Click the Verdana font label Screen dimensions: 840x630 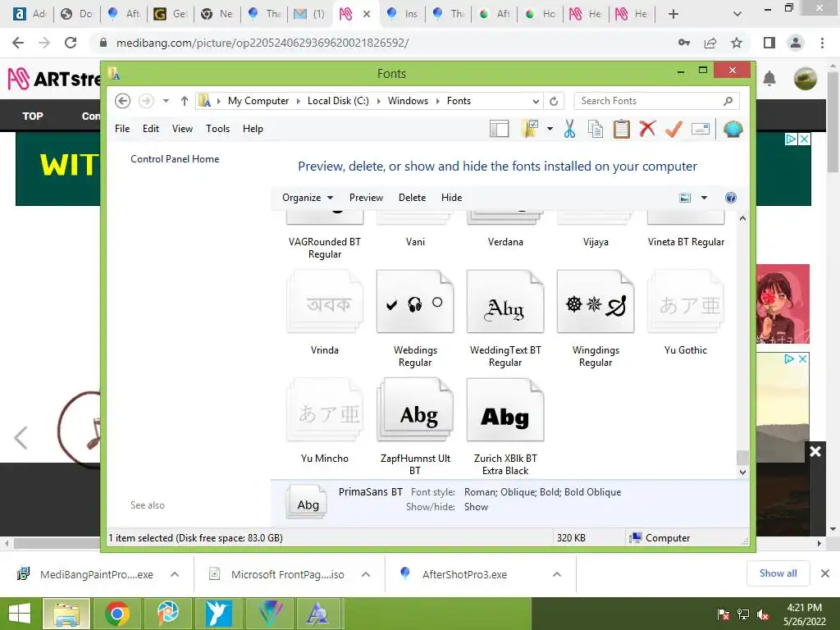[x=505, y=242]
